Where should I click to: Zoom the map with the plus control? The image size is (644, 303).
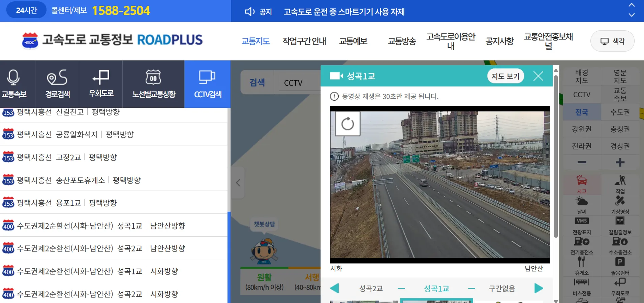620,162
